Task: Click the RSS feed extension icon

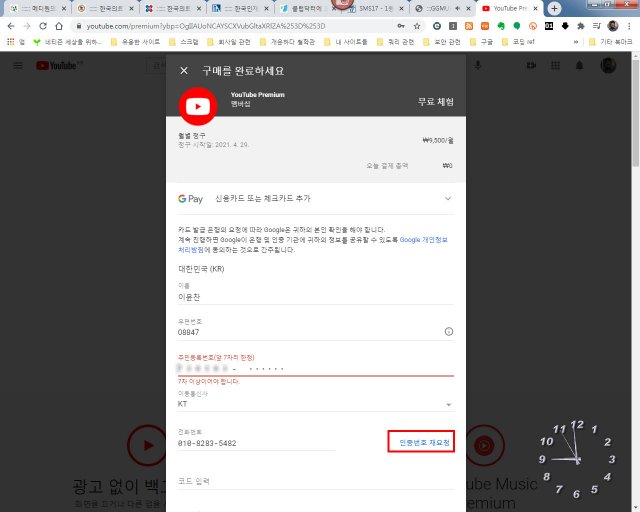Action: [x=469, y=26]
